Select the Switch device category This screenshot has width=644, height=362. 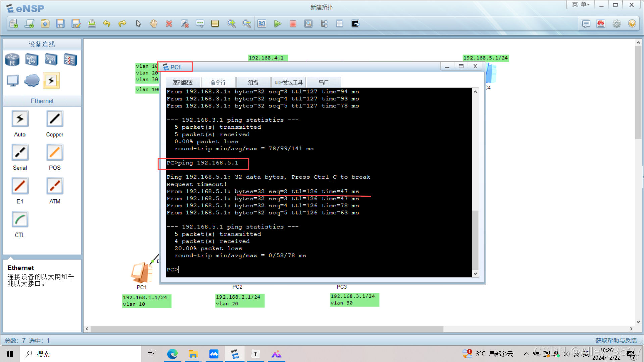pos(32,60)
